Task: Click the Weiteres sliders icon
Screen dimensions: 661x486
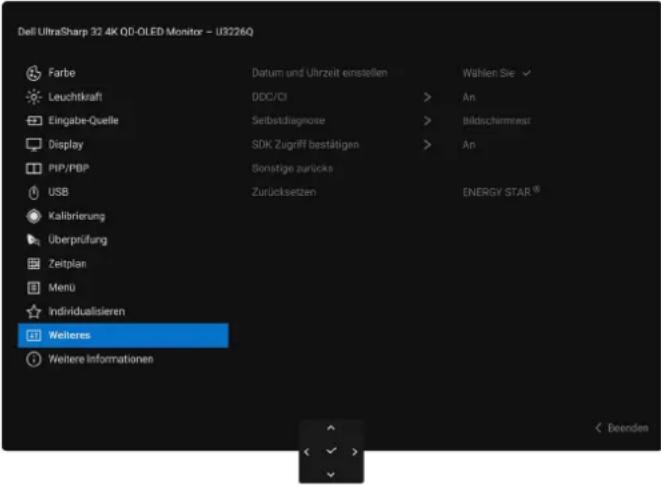Action: point(34,336)
